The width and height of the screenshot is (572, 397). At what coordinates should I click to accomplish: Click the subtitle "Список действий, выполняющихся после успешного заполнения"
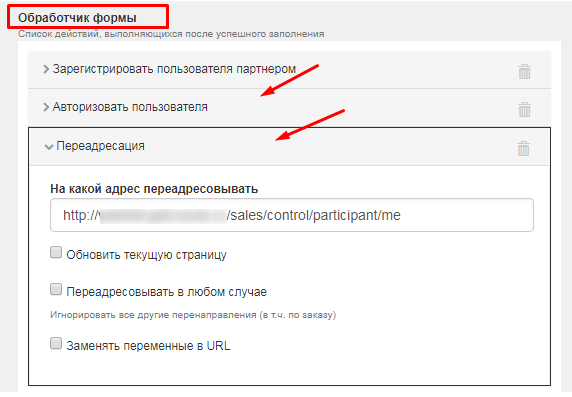tap(171, 34)
